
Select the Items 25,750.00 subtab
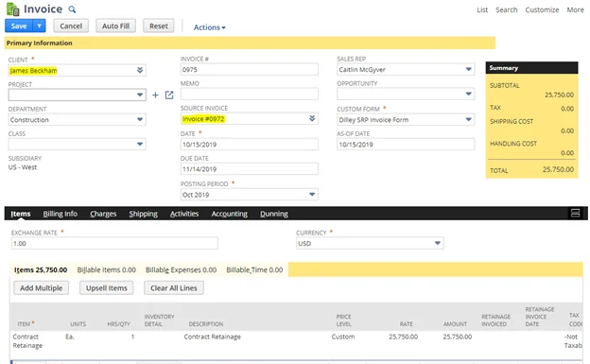click(x=41, y=269)
